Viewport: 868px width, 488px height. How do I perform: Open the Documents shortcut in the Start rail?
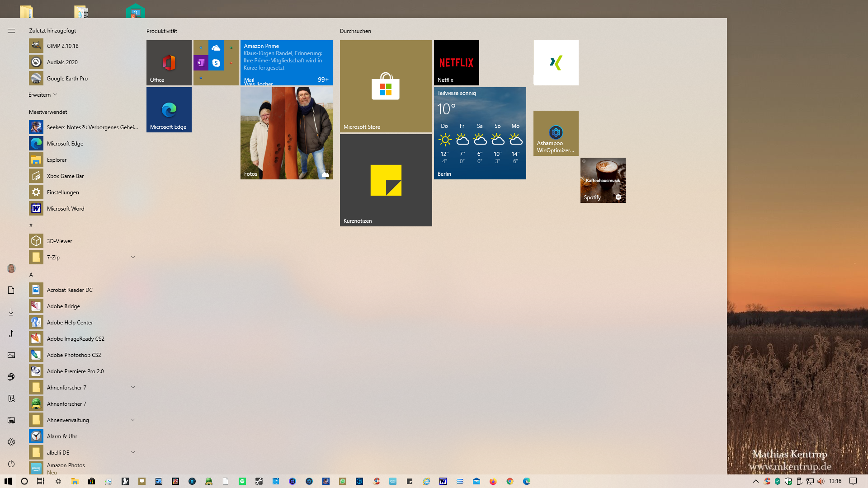pyautogui.click(x=11, y=290)
